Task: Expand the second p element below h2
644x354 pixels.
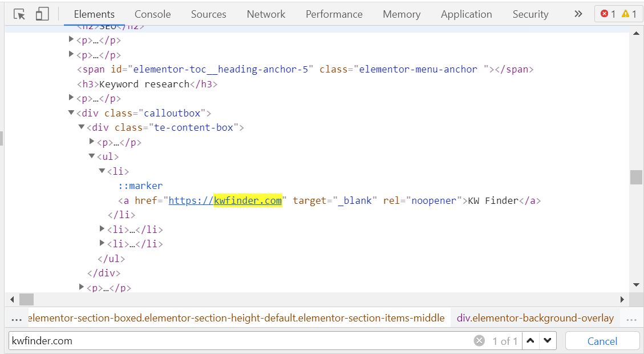Action: point(71,54)
